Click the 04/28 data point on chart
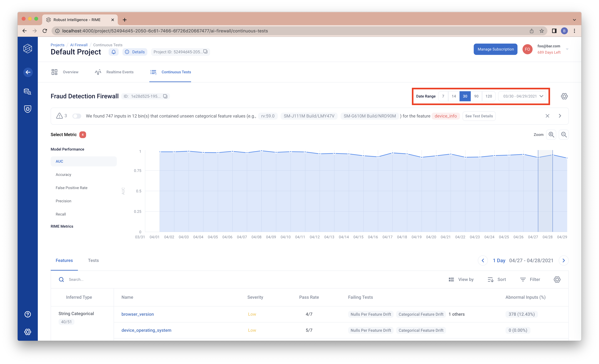599x364 pixels. click(x=553, y=155)
